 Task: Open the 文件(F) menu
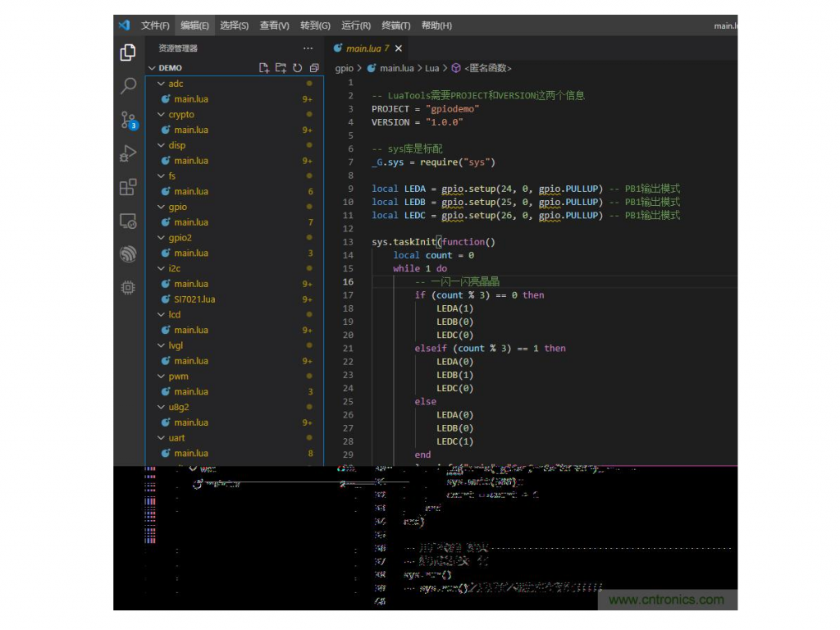tap(155, 25)
